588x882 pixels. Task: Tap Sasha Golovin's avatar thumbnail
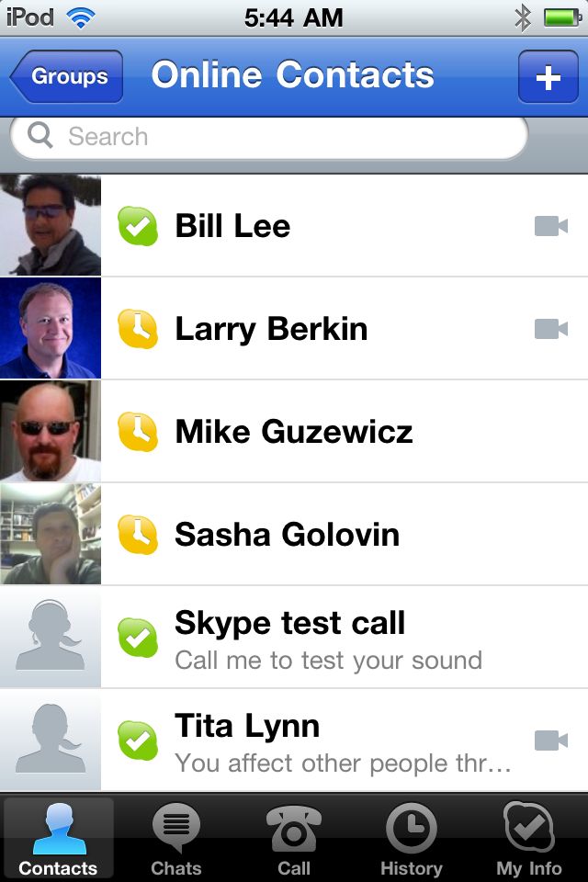tap(50, 535)
